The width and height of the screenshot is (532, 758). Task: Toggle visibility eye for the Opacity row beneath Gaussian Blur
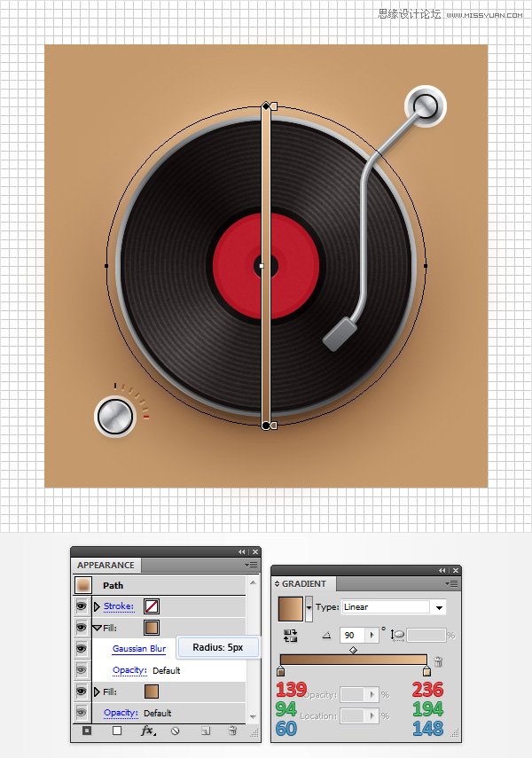pyautogui.click(x=82, y=670)
